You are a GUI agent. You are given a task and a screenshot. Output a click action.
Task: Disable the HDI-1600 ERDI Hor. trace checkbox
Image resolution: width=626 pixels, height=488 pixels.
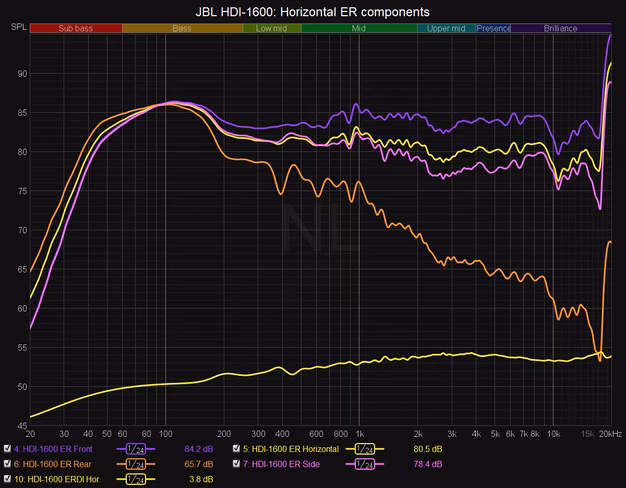[x=7, y=479]
